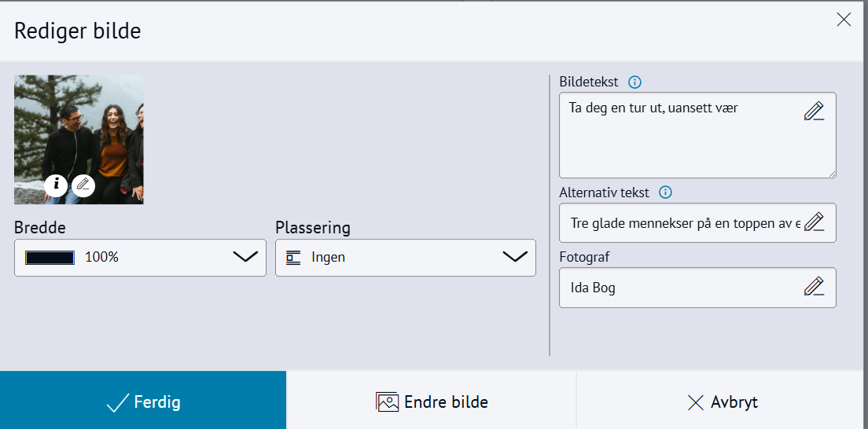Click the chevron arrow of Plassering dropdown

coord(514,257)
